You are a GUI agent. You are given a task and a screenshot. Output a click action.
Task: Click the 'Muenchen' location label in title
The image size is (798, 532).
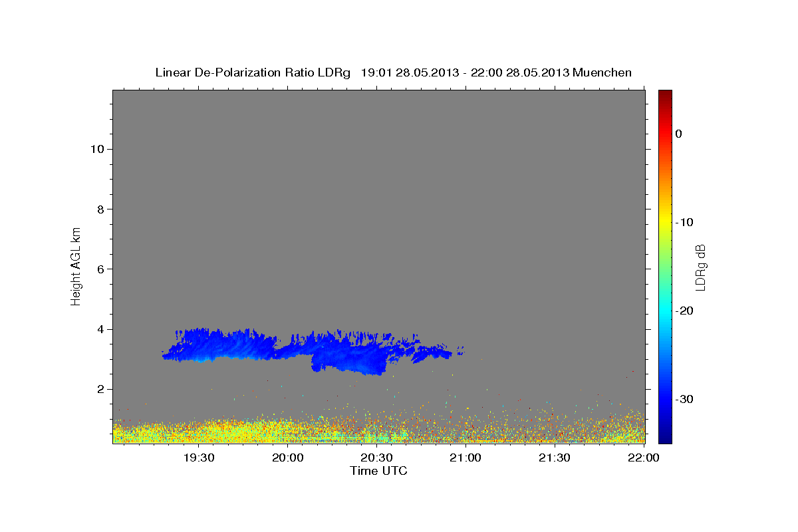[602, 72]
